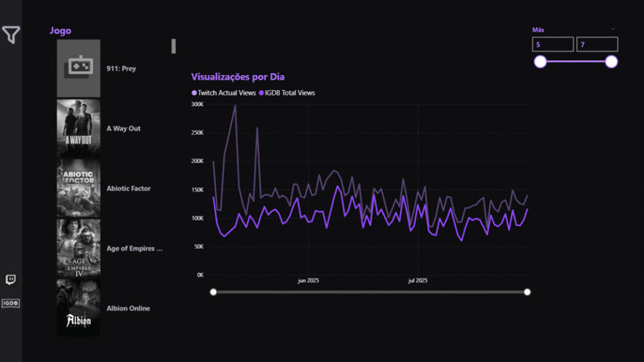Open the filter funnel icon
The width and height of the screenshot is (644, 362).
(x=11, y=34)
